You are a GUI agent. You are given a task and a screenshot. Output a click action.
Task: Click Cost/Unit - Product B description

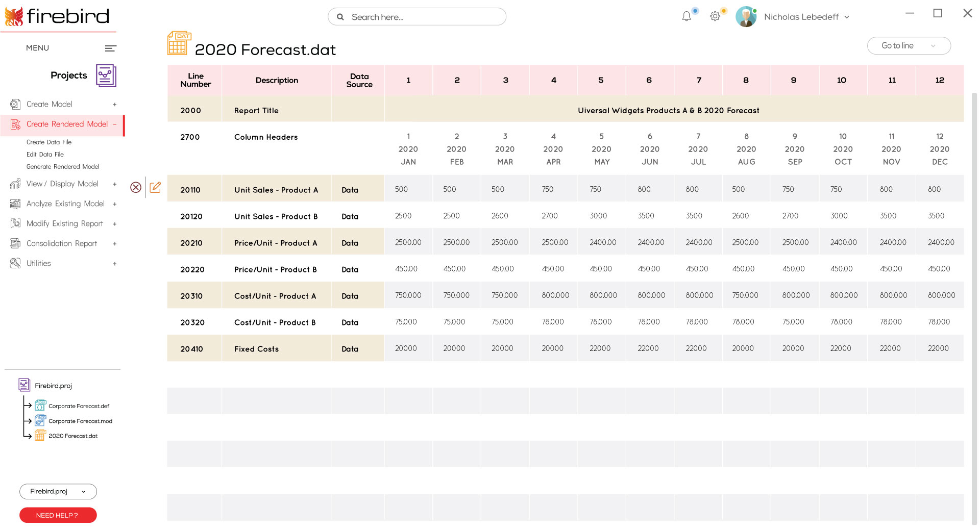click(275, 322)
